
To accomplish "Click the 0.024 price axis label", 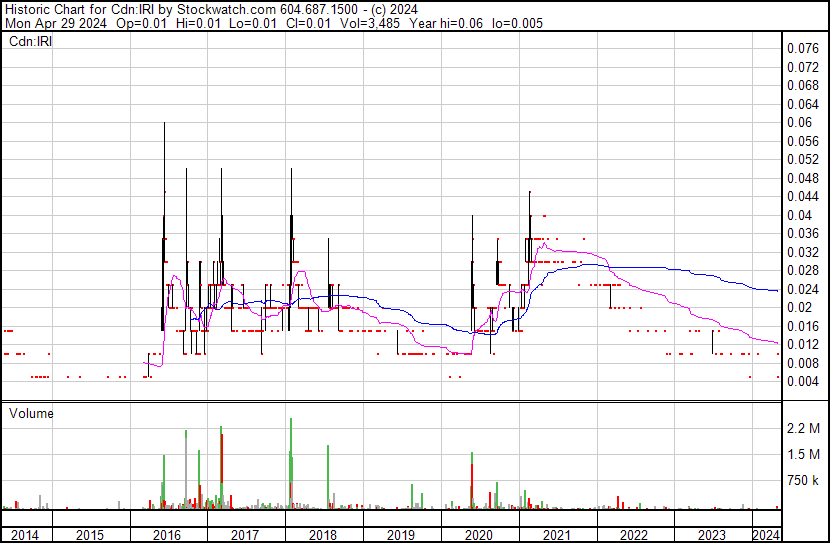I will point(803,289).
